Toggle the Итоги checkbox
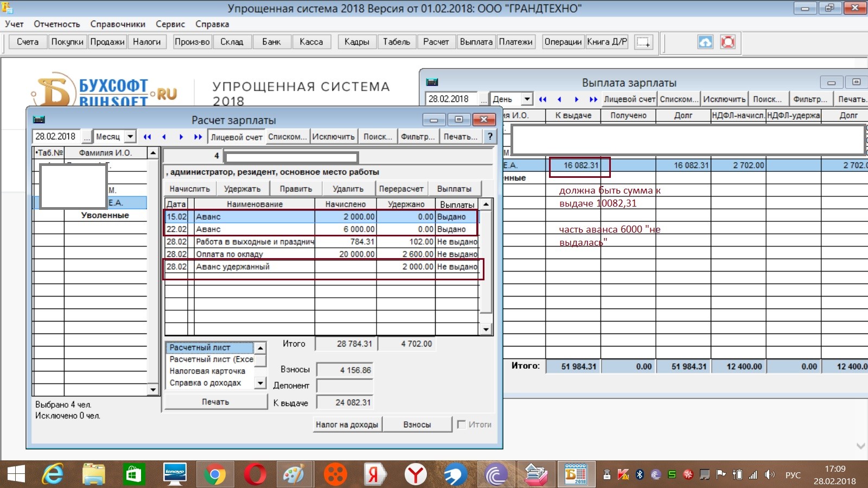 click(x=462, y=425)
